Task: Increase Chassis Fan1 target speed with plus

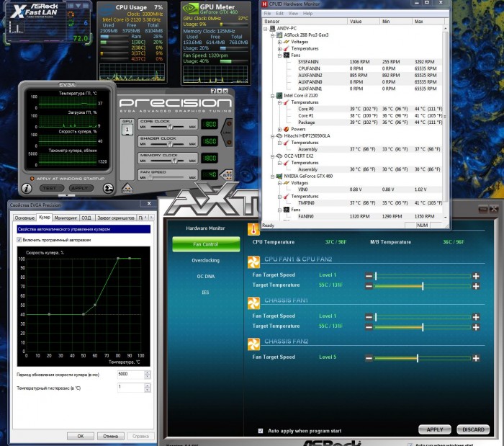Action: click(x=476, y=317)
